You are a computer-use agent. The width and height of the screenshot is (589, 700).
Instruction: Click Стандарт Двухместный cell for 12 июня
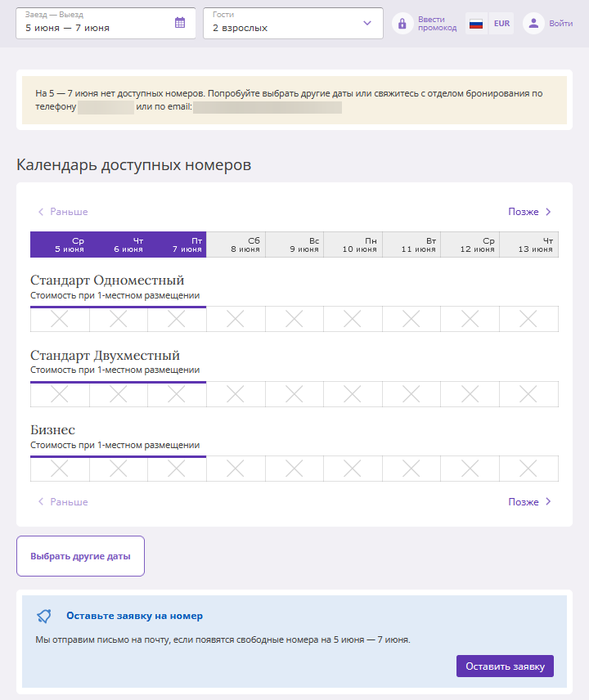pyautogui.click(x=470, y=394)
